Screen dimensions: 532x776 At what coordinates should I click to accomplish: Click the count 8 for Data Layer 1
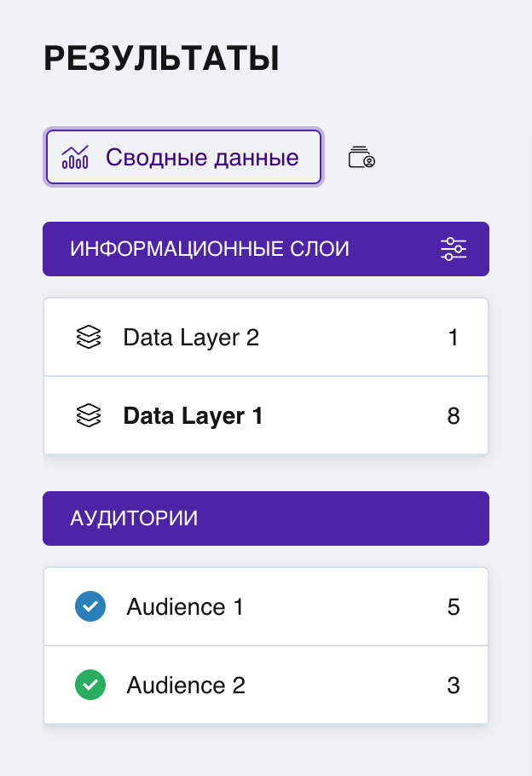click(454, 416)
